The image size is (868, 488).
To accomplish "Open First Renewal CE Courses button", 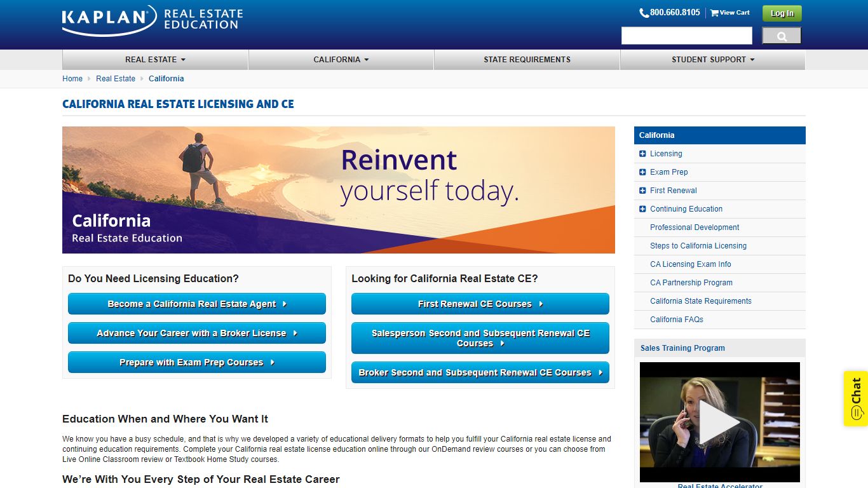I will tap(480, 304).
